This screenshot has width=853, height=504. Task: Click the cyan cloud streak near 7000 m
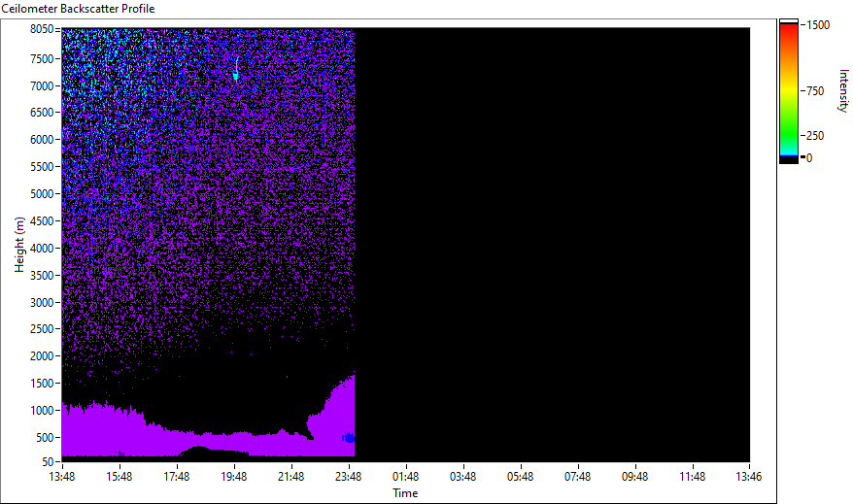(236, 71)
